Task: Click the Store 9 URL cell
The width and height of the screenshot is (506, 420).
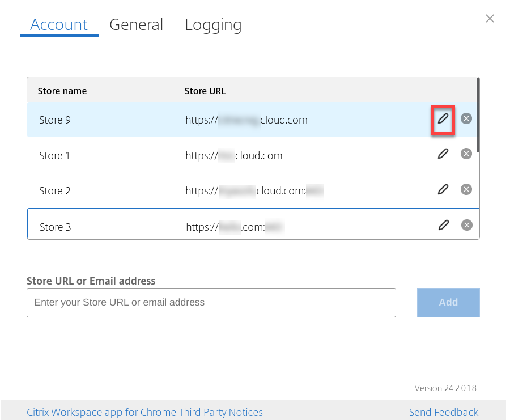Action: coord(246,120)
